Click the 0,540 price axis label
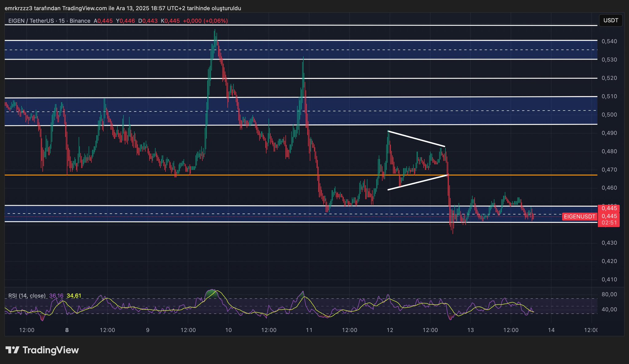 (609, 41)
